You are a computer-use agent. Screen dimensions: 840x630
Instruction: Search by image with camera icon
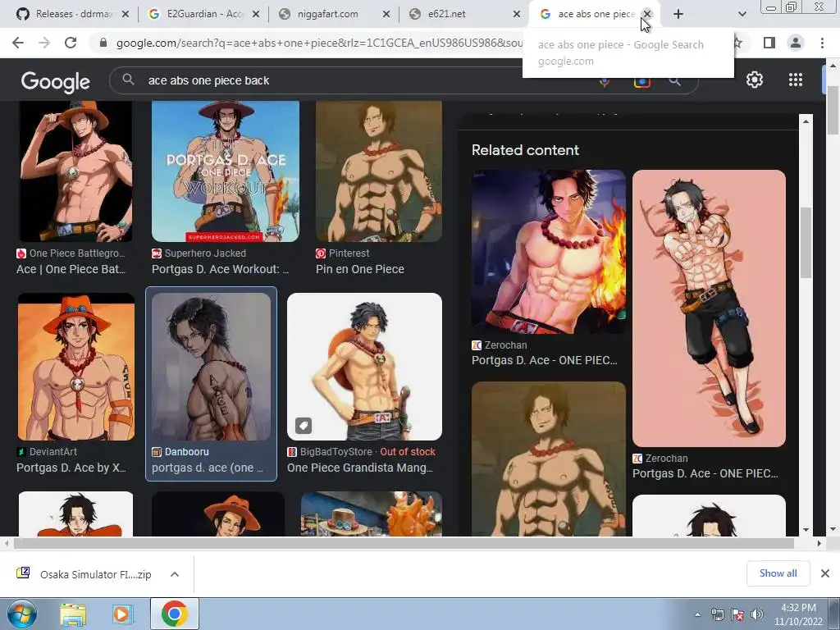click(641, 82)
